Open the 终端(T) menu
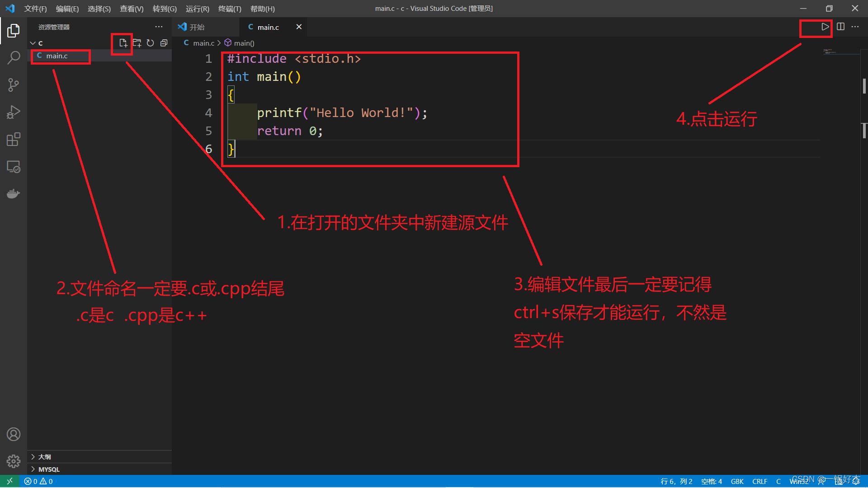 (x=230, y=9)
